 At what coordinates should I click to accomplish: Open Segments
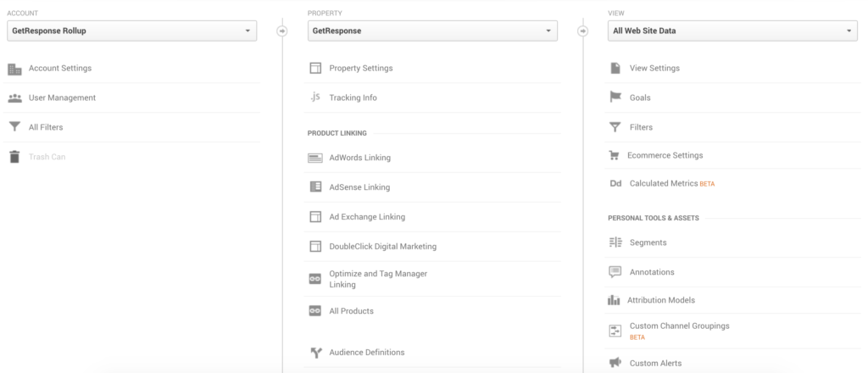(648, 242)
